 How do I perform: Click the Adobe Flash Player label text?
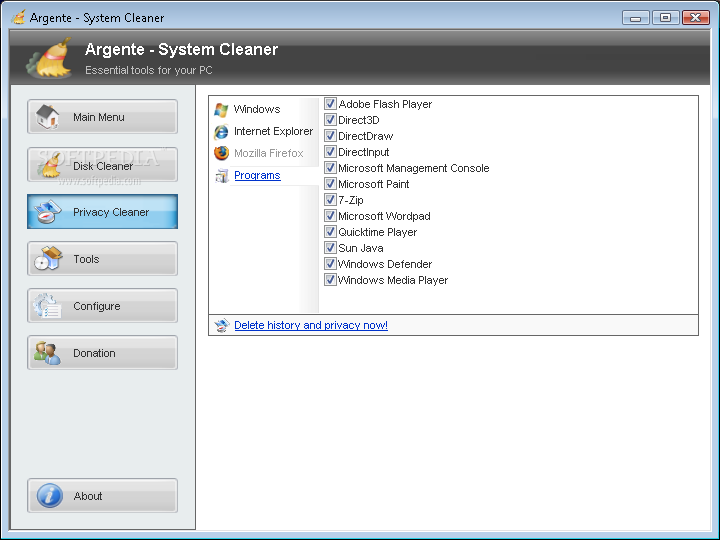pos(385,104)
